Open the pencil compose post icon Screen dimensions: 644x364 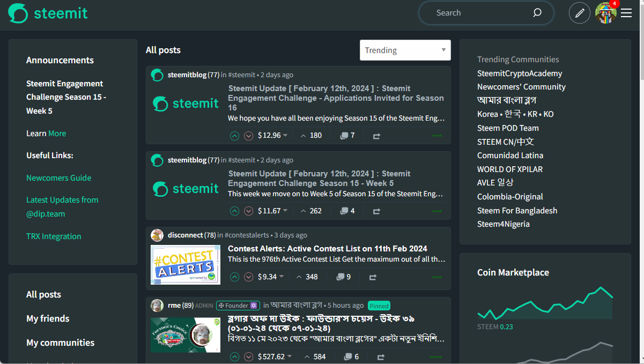coord(579,13)
